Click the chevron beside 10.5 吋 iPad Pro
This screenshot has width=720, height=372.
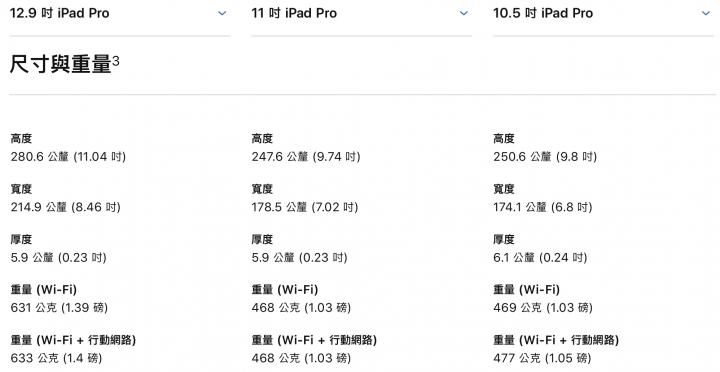click(706, 13)
